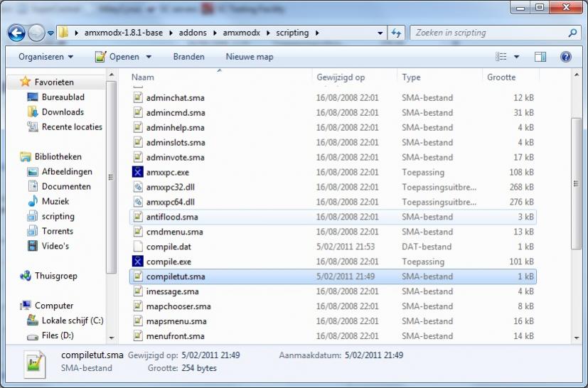Click the Video's filmstrip icon

(x=33, y=246)
